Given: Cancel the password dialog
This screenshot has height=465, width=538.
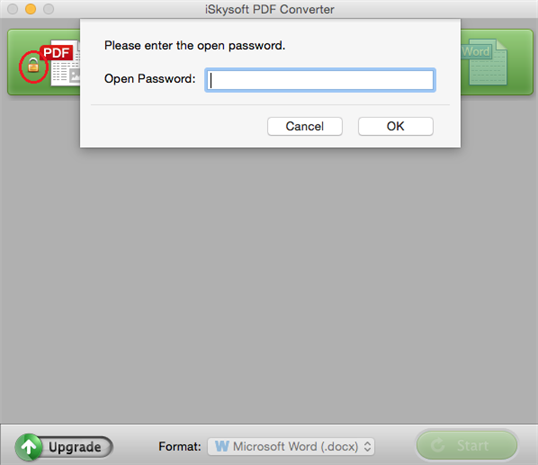Looking at the screenshot, I should pos(305,126).
